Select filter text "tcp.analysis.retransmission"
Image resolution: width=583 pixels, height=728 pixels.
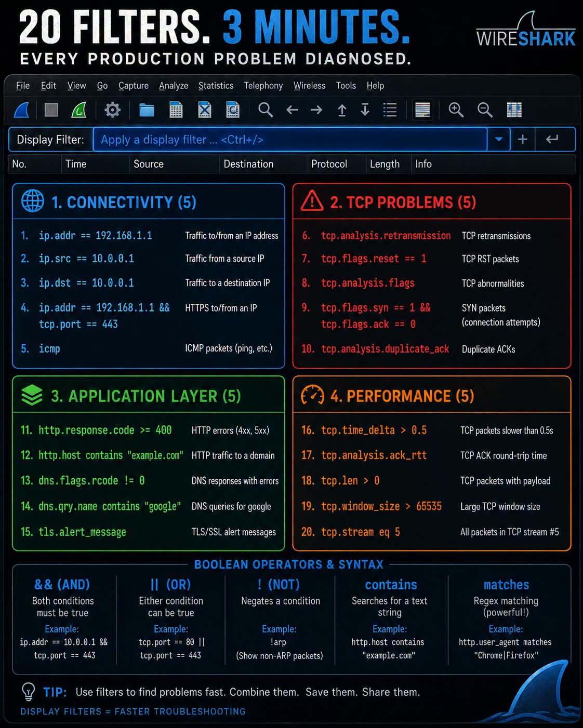click(x=386, y=236)
